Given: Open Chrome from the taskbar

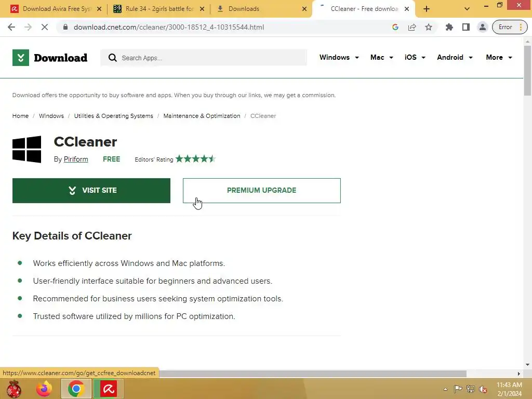Looking at the screenshot, I should (76, 389).
